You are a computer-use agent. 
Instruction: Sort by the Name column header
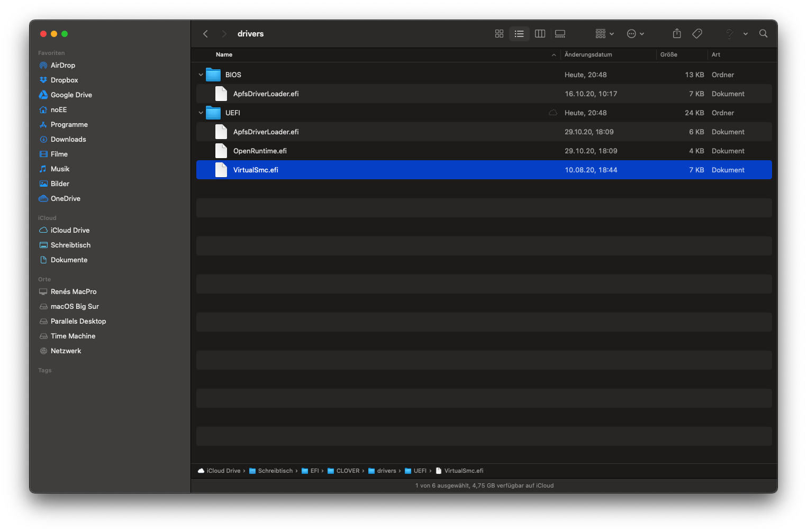(x=224, y=54)
